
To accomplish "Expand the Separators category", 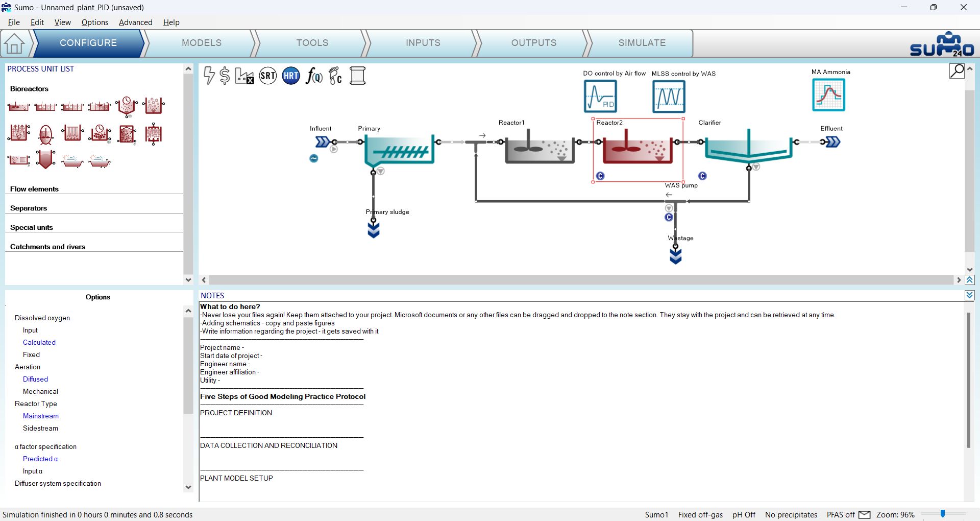I will [x=29, y=208].
